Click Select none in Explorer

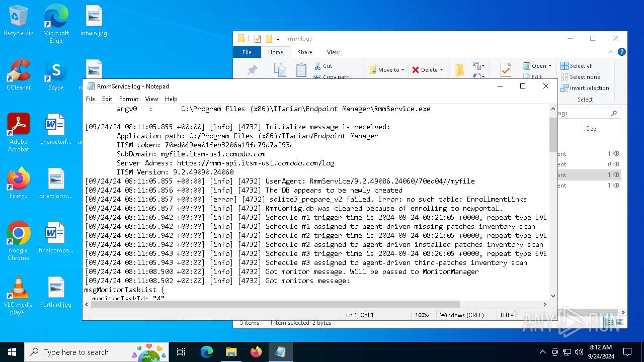[580, 77]
